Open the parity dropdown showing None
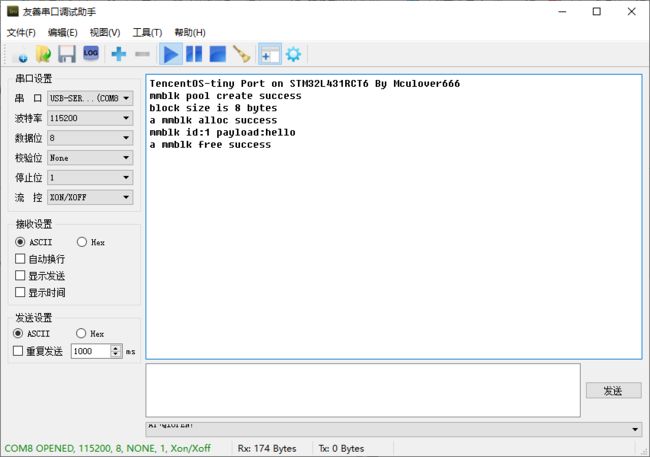The image size is (650, 457). 90,158
